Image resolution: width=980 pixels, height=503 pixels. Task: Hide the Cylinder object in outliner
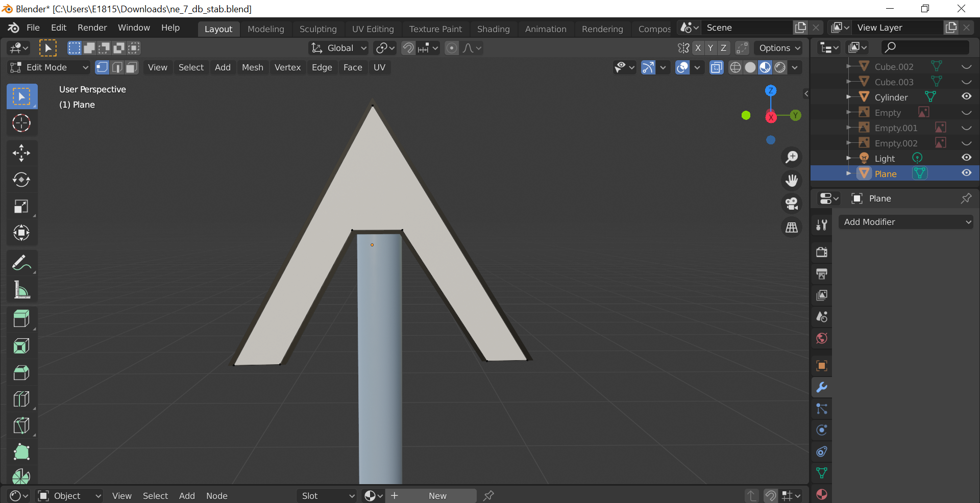click(x=966, y=97)
